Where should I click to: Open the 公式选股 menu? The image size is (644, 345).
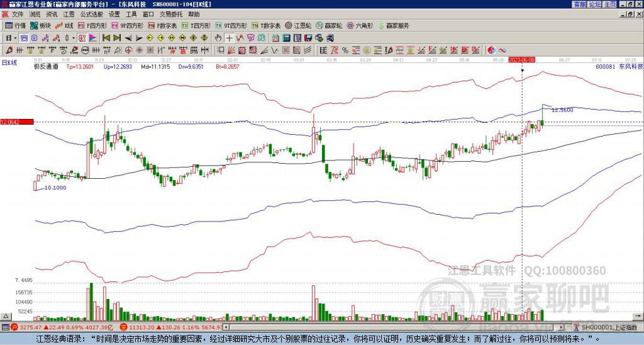pos(91,14)
